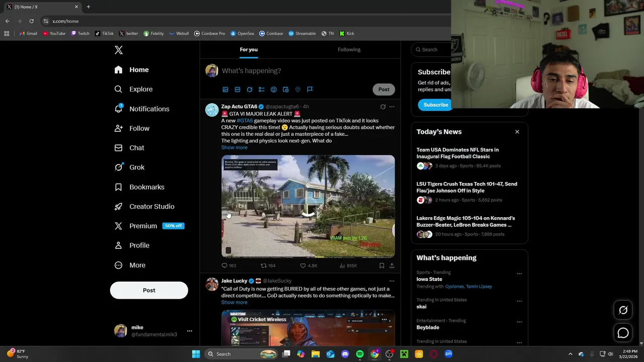The width and height of the screenshot is (644, 362).
Task: Click the large white Post button
Action: (x=149, y=290)
